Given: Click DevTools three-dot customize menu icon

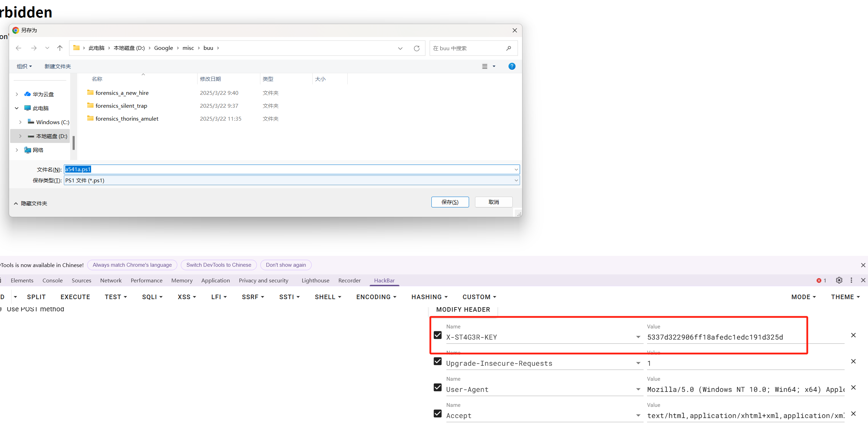Looking at the screenshot, I should pyautogui.click(x=851, y=280).
